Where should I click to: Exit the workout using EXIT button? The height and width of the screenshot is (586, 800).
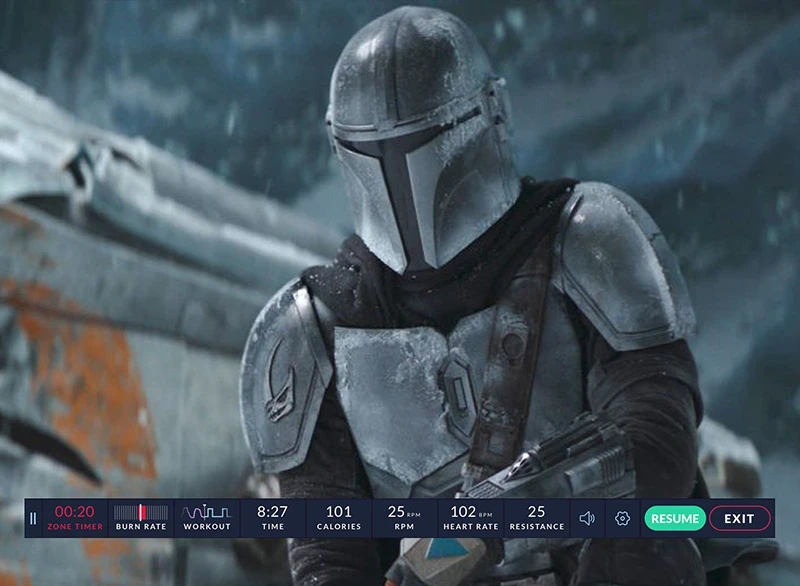point(739,519)
